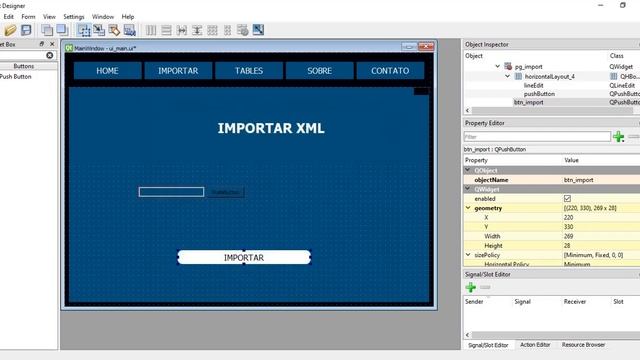Click the horizontalLayout_4 layout icon in tree
Viewport: 640px width, 360px height.
tap(518, 76)
